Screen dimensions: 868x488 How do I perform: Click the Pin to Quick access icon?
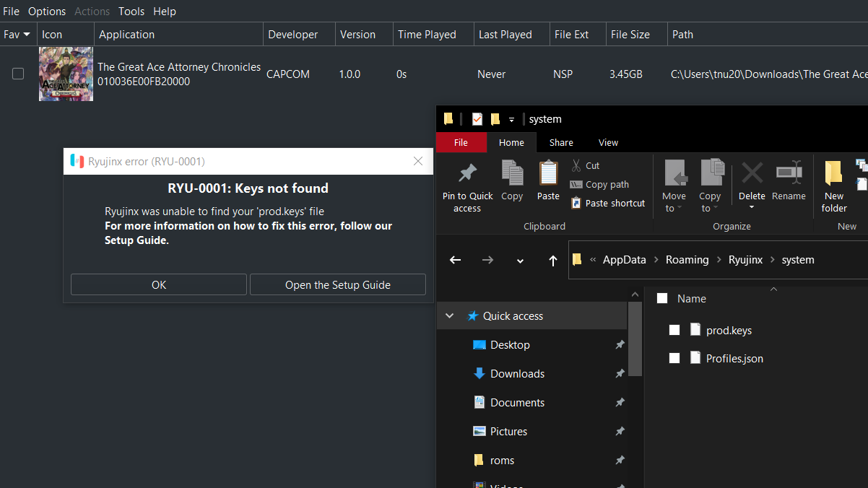pos(467,174)
